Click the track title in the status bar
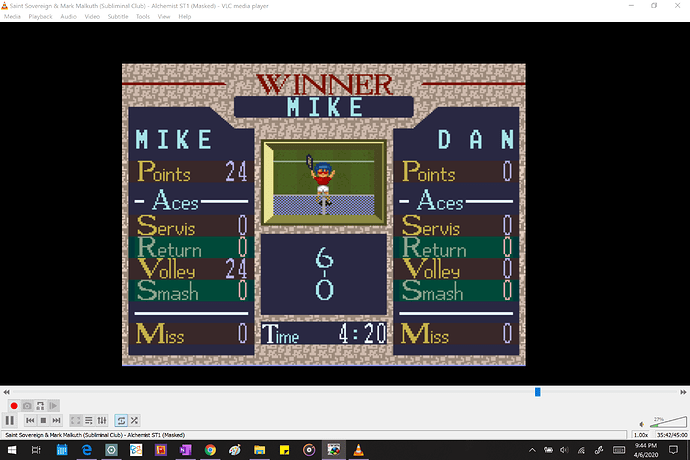690x460 pixels. point(95,435)
